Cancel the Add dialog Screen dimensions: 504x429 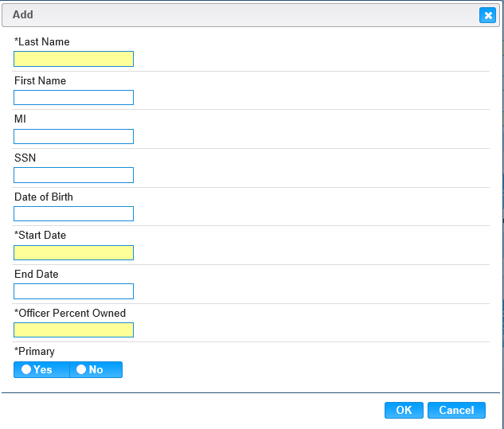coord(456,410)
